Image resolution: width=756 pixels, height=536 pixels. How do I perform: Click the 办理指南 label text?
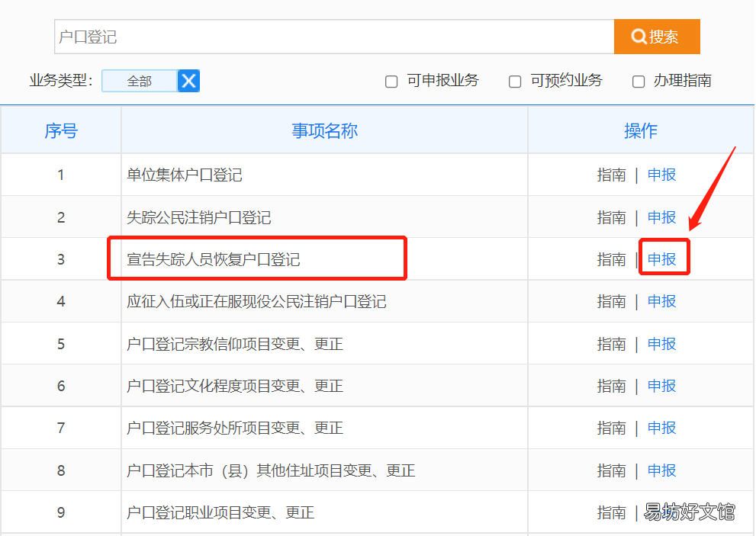(x=682, y=81)
